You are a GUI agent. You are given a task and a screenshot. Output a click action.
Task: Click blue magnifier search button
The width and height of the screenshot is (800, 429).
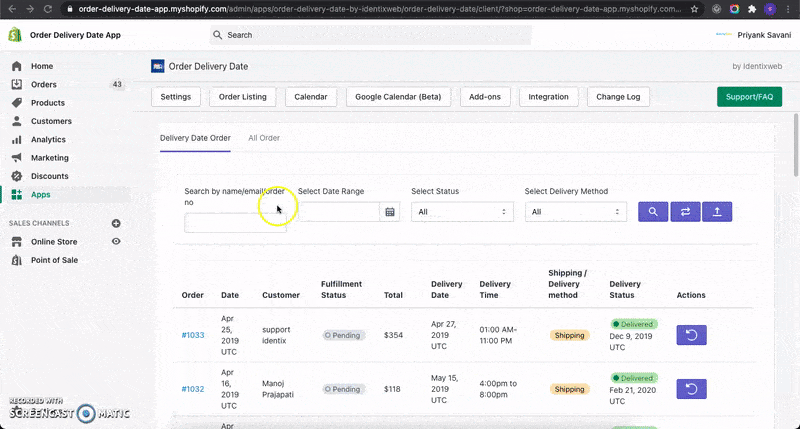pyautogui.click(x=653, y=212)
